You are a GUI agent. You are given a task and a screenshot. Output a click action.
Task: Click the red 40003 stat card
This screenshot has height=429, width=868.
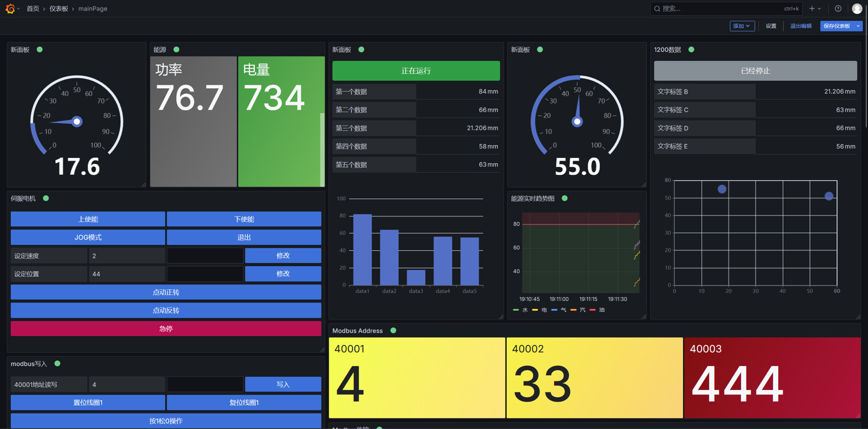[772, 377]
